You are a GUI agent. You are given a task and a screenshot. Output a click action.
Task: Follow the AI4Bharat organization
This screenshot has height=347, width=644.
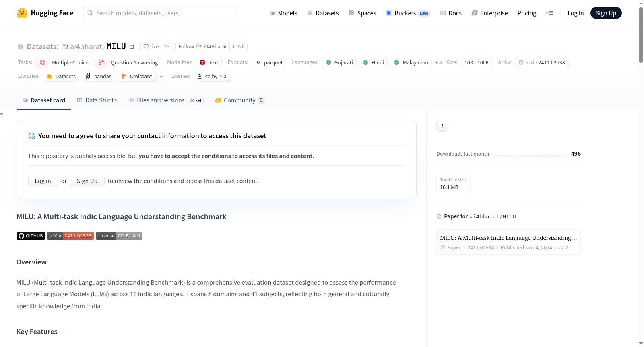(x=203, y=46)
